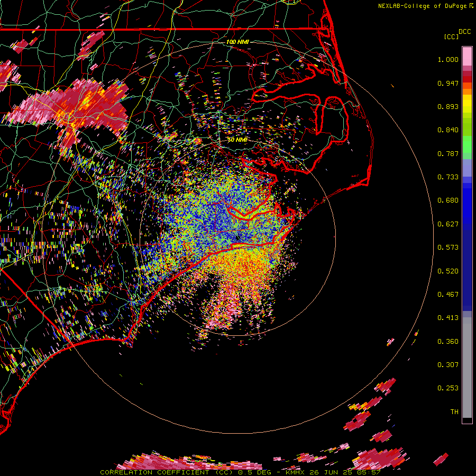Pick the light pink band of the color bar
The height and width of the screenshot is (476, 476).
pos(467,56)
